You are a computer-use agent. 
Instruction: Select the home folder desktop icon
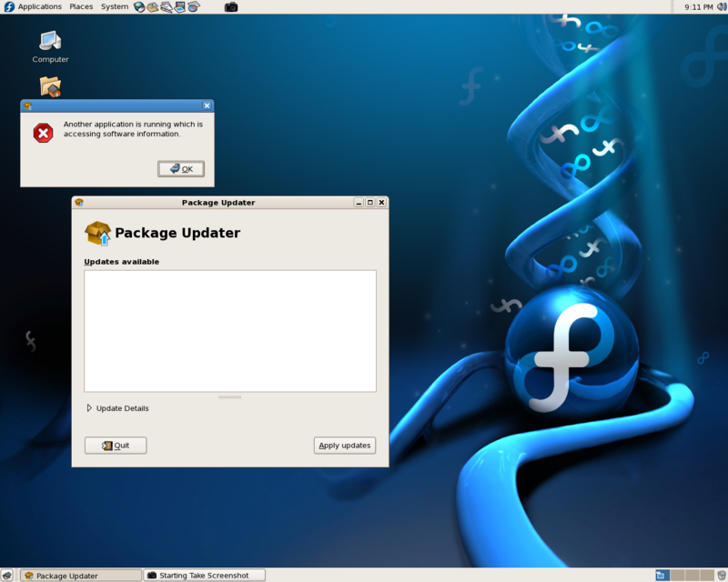coord(50,86)
